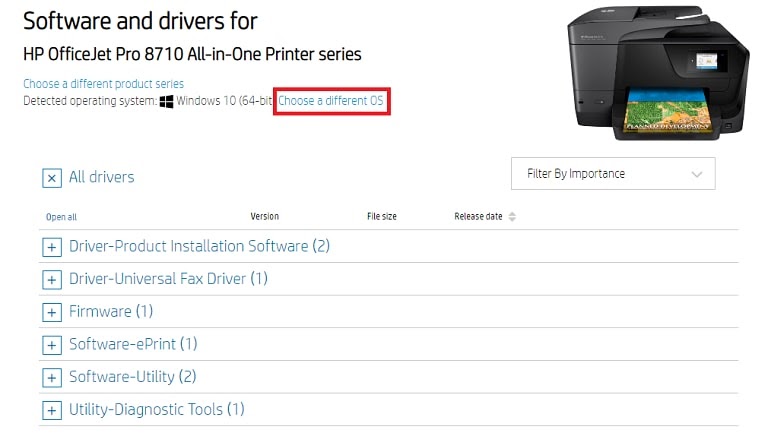Expand the Firmware plus icon
This screenshot has height=436, width=768.
click(x=52, y=312)
